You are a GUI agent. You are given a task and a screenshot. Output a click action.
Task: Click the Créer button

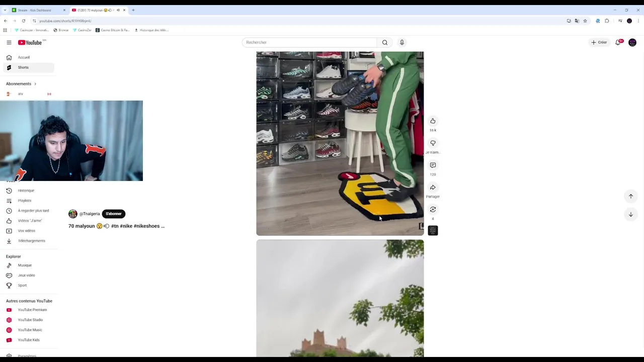[599, 43]
